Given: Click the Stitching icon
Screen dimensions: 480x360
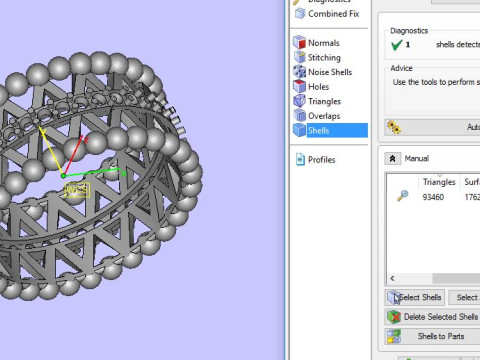Looking at the screenshot, I should pyautogui.click(x=299, y=57).
